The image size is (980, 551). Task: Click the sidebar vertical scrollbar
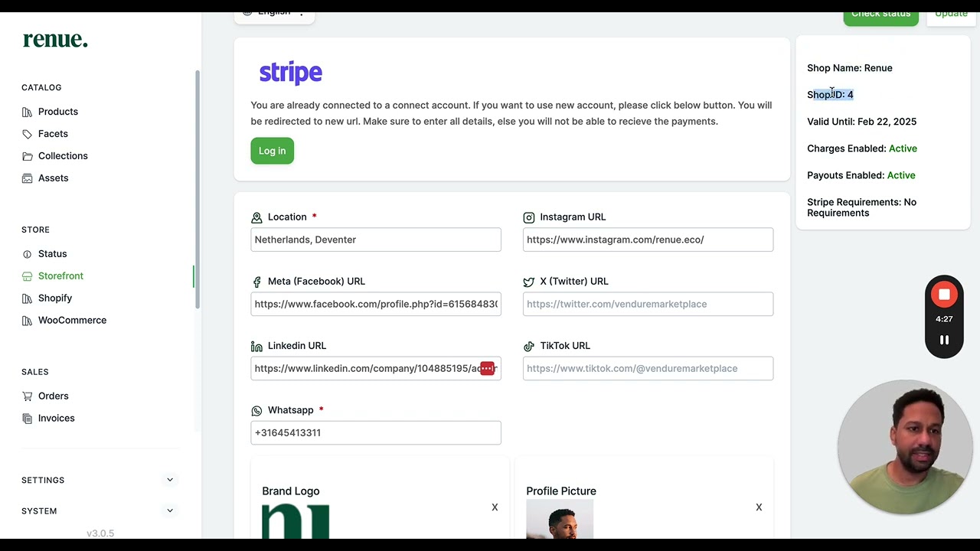click(197, 190)
